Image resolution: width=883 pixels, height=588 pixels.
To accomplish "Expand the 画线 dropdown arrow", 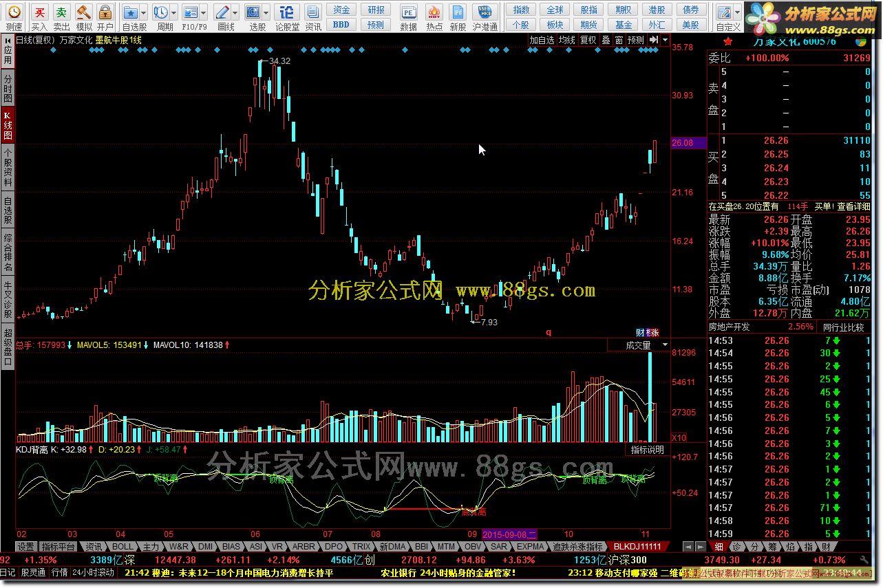I will pos(235,12).
